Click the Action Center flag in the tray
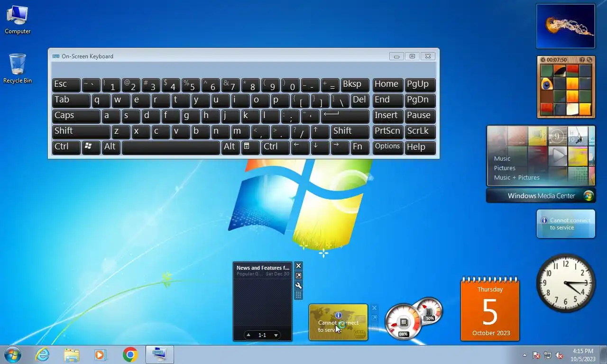 [536, 355]
